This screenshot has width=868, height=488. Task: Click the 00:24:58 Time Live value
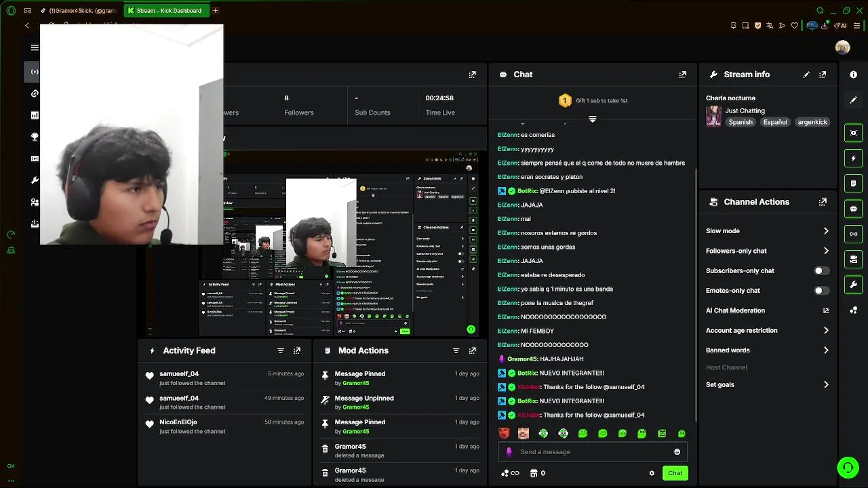(439, 98)
